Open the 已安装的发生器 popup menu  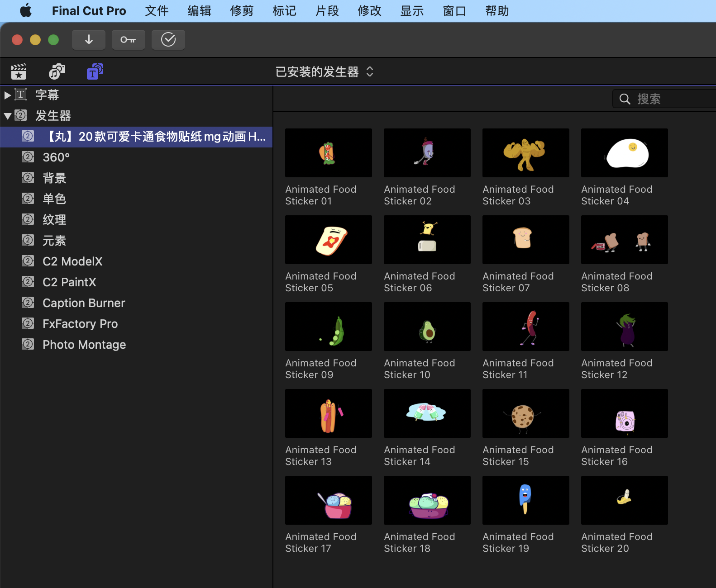tap(325, 72)
